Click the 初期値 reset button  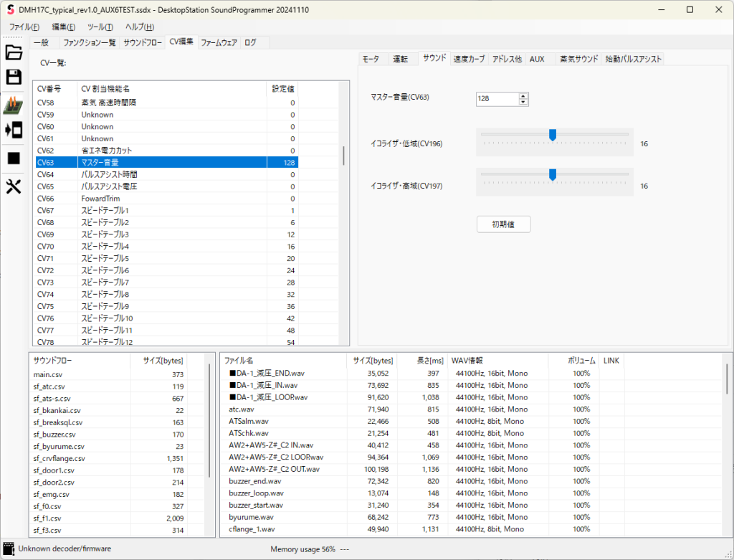click(503, 224)
